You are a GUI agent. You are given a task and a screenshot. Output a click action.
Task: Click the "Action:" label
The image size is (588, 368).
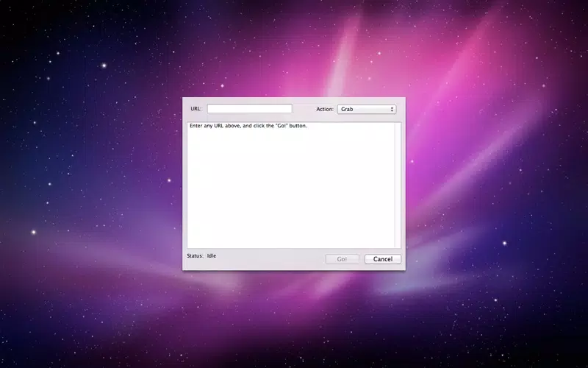tap(325, 109)
